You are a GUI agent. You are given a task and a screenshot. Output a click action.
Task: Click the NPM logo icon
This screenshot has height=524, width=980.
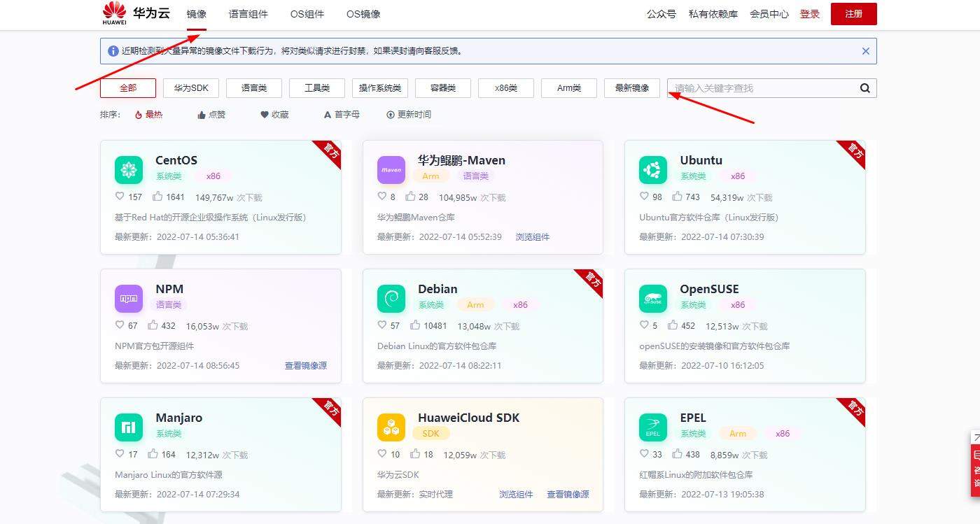[x=129, y=299]
